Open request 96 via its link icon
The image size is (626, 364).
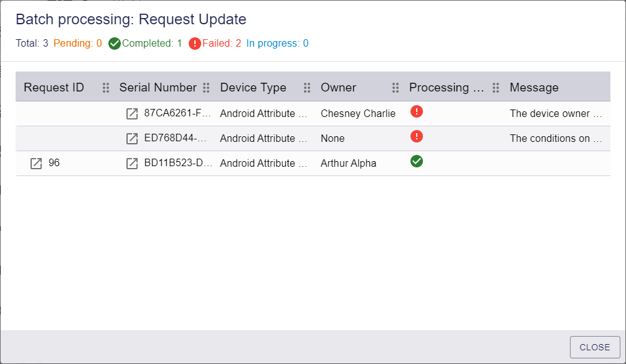pyautogui.click(x=36, y=164)
